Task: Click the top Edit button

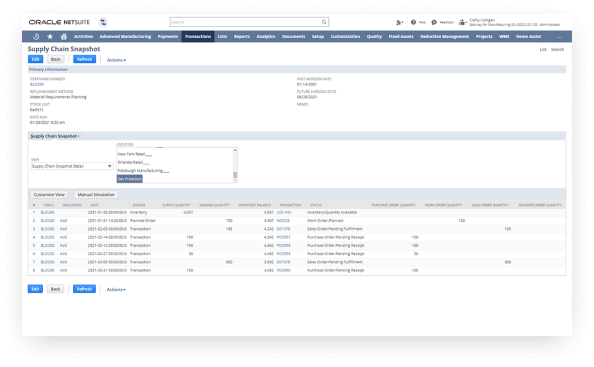Action: coord(35,59)
